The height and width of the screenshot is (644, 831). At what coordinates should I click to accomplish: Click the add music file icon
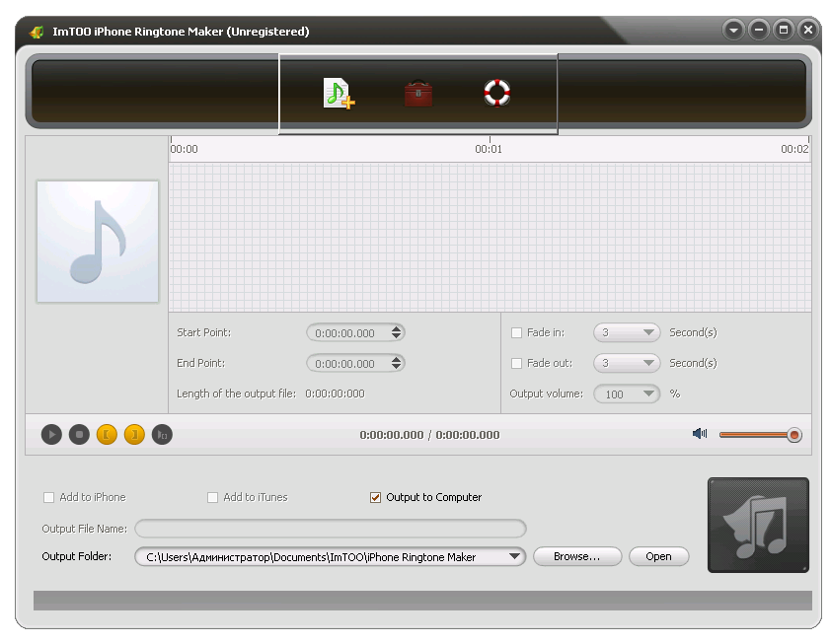[339, 94]
